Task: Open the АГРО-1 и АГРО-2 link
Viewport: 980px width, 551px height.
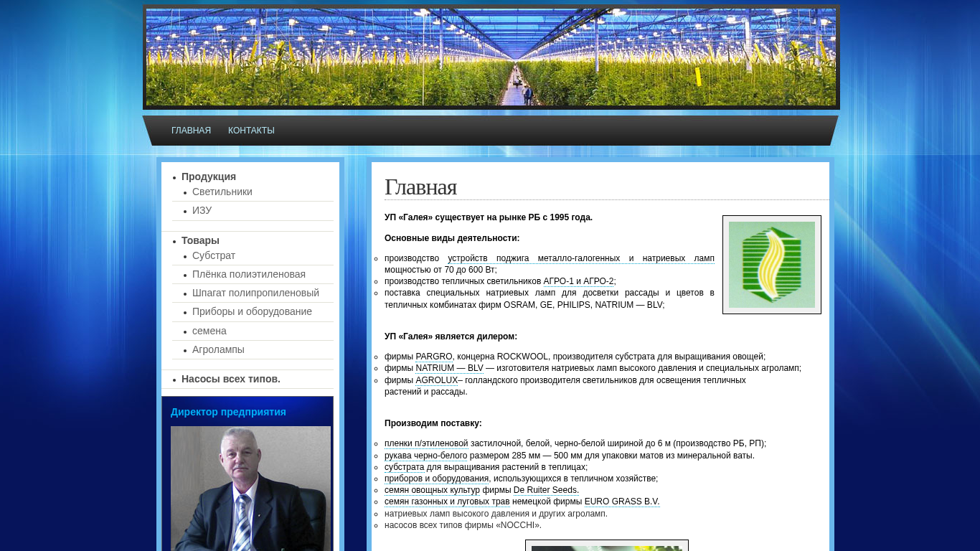Action: 579,281
